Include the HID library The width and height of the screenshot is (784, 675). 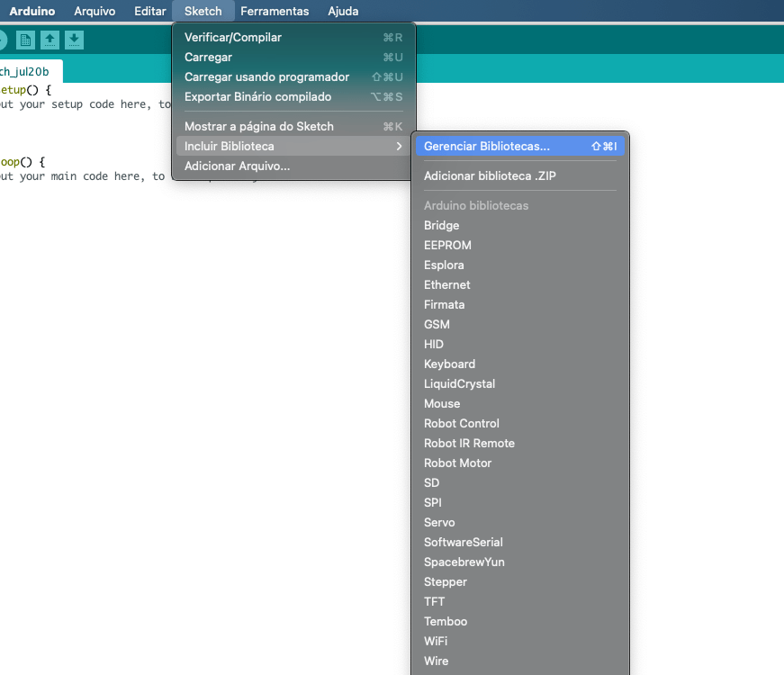point(520,344)
